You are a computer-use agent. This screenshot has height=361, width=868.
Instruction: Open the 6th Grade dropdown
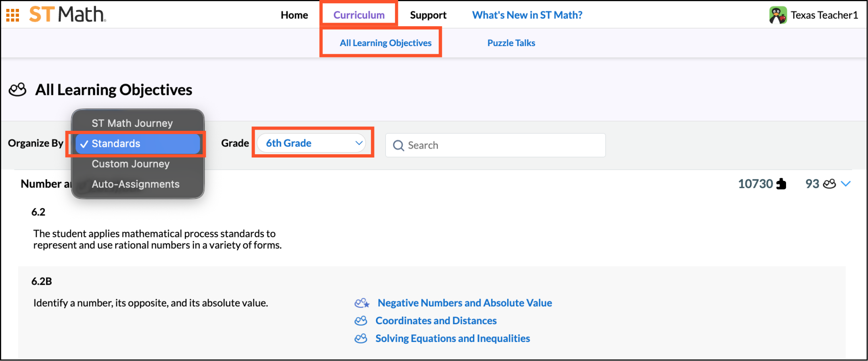coord(312,143)
